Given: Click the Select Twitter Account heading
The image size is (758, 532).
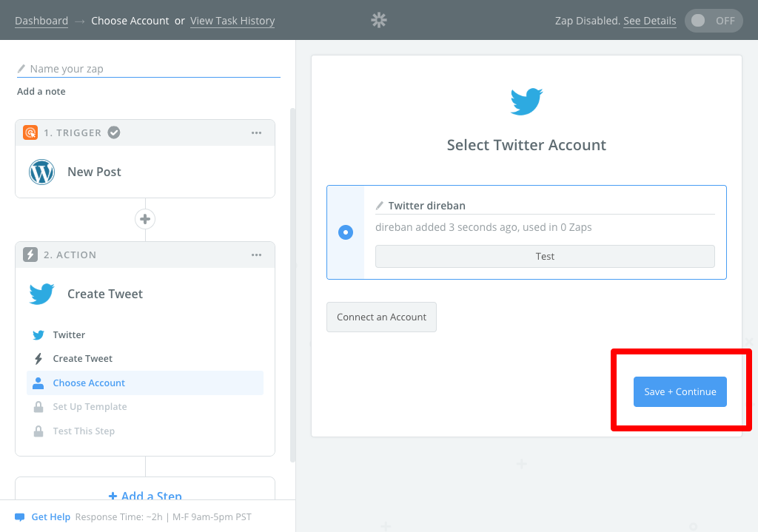Looking at the screenshot, I should coord(526,145).
